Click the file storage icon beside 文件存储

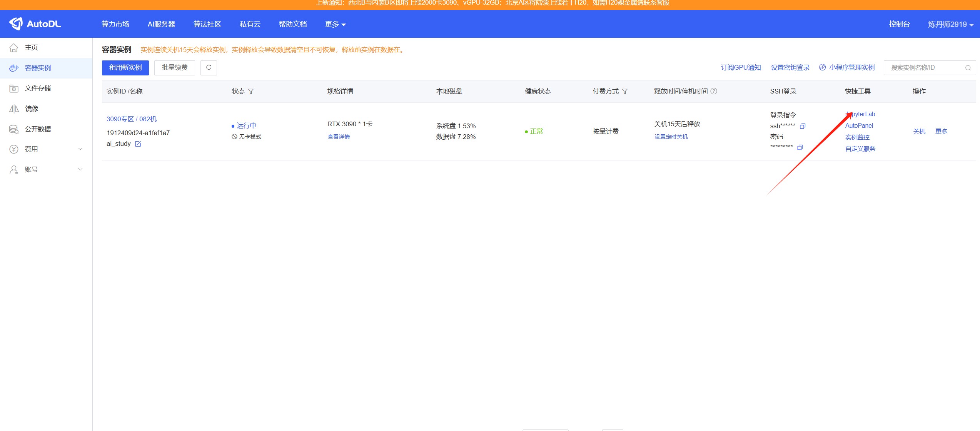[14, 89]
